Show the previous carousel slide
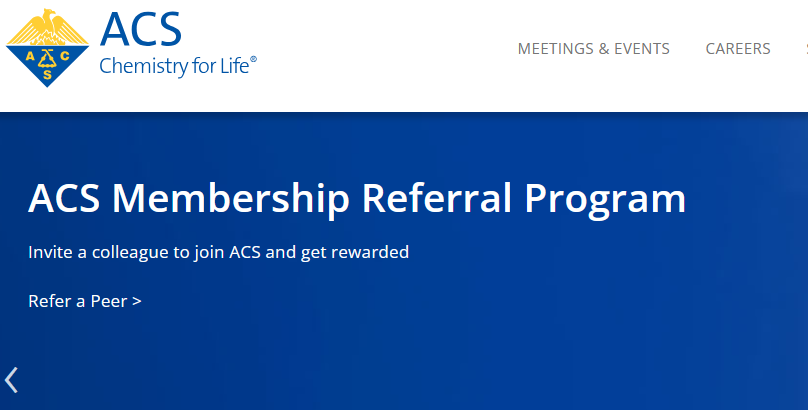 [12, 380]
